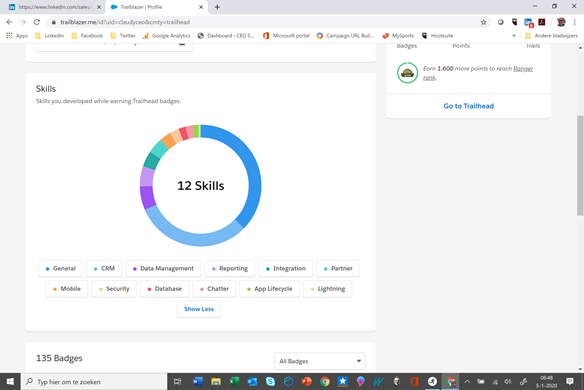
Task: Open the Adobe Acrobat extension icon
Action: [x=542, y=22]
